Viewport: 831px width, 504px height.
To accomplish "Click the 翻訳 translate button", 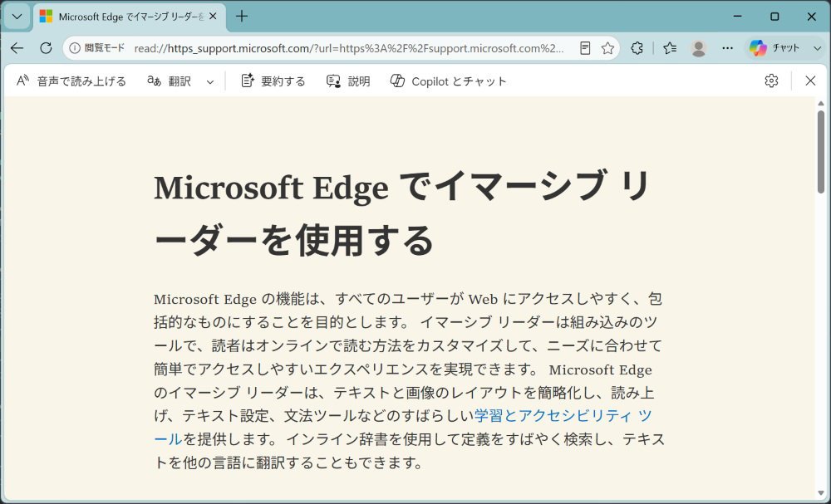I will point(169,81).
